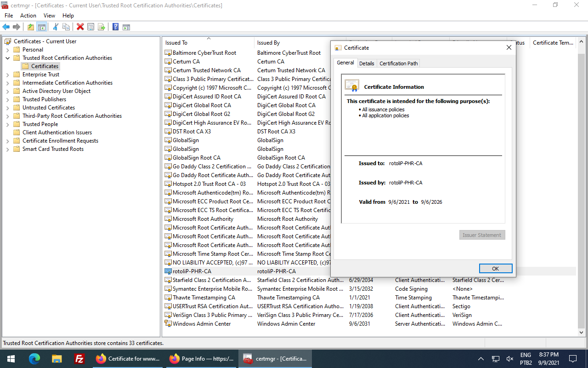Viewport: 588px width, 368px height.
Task: Open FileZilla from the taskbar
Action: point(79,359)
